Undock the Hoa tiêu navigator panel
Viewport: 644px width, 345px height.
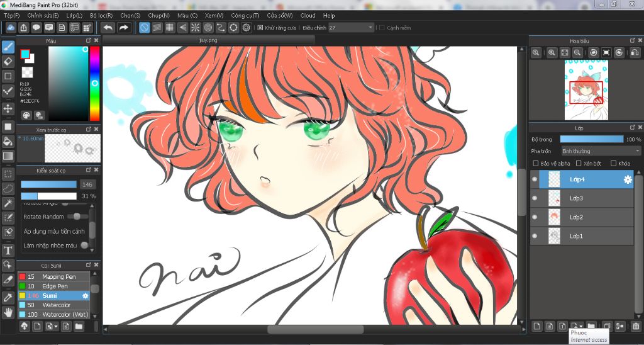point(633,40)
